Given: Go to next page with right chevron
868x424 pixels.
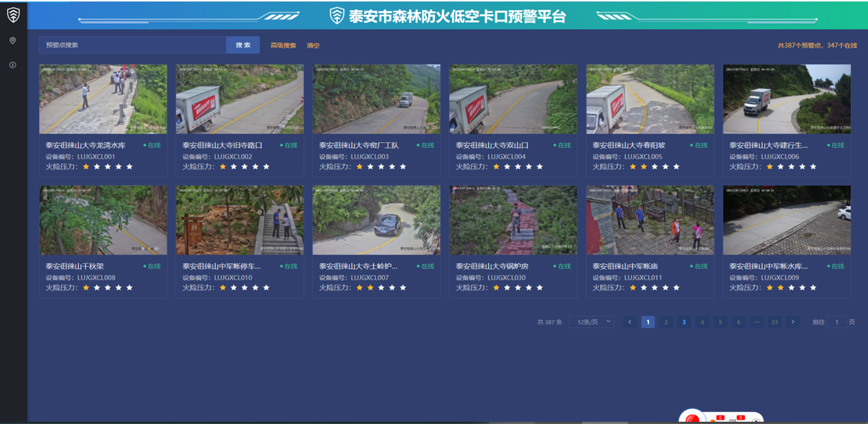Looking at the screenshot, I should [793, 322].
